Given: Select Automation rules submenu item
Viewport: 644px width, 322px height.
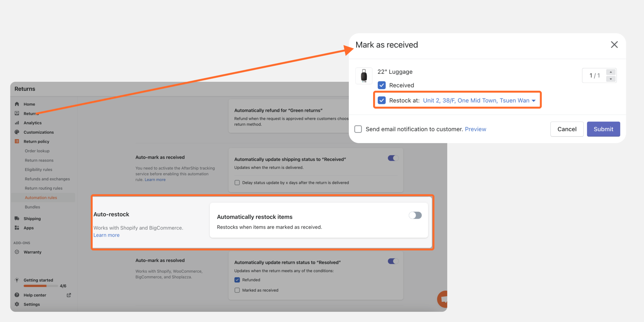Looking at the screenshot, I should [41, 197].
